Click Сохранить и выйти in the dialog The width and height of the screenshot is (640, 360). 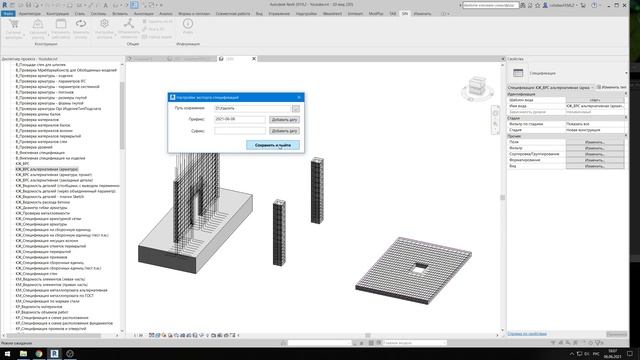click(x=273, y=145)
